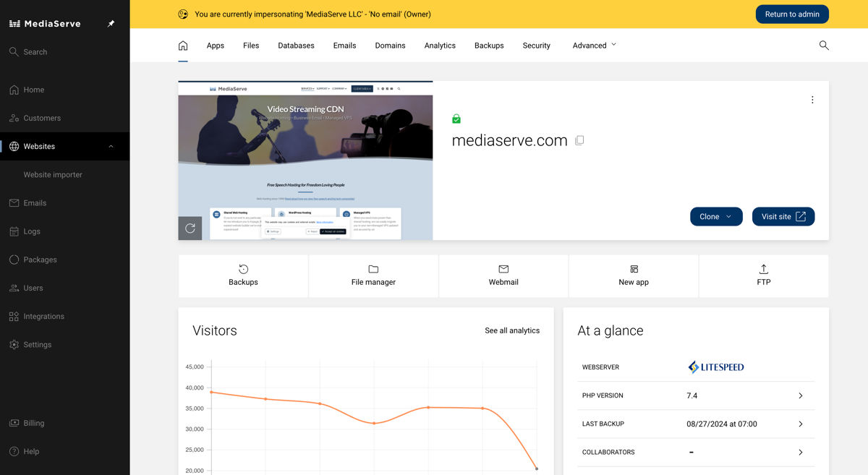This screenshot has width=868, height=475.
Task: Expand the PHP version row chevron
Action: click(800, 395)
